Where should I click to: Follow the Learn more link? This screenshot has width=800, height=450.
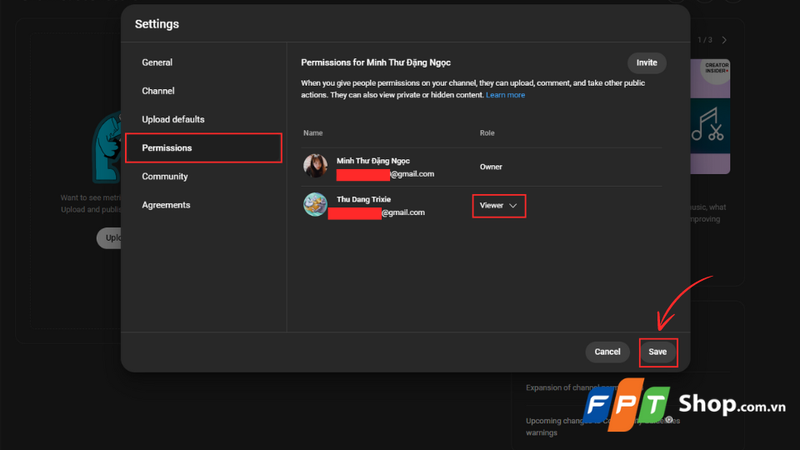[x=505, y=95]
